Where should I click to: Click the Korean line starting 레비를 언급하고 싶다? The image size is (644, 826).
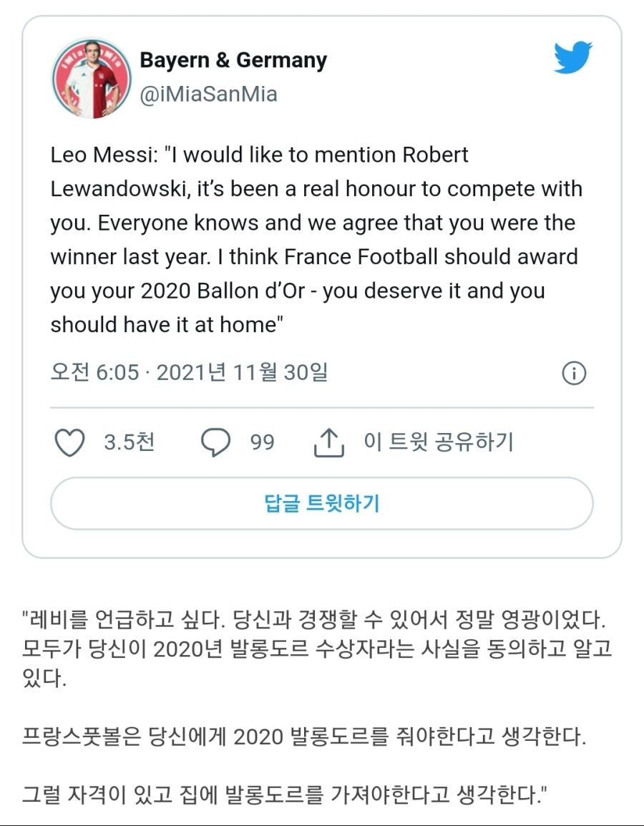(314, 620)
